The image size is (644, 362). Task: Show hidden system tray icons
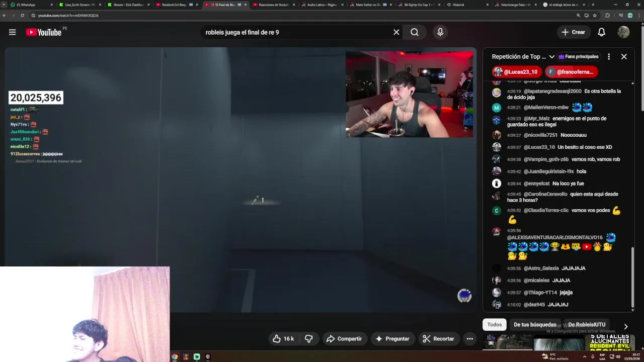pyautogui.click(x=585, y=356)
